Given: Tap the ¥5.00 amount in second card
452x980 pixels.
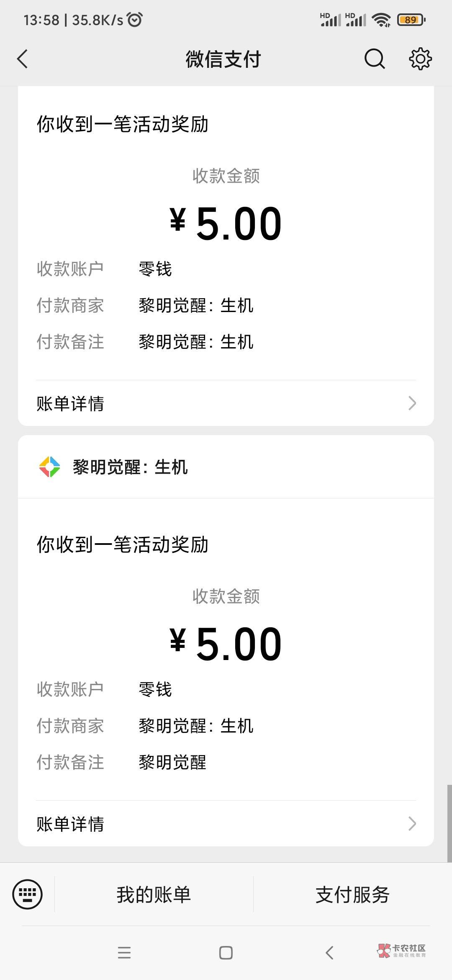Looking at the screenshot, I should click(x=226, y=644).
